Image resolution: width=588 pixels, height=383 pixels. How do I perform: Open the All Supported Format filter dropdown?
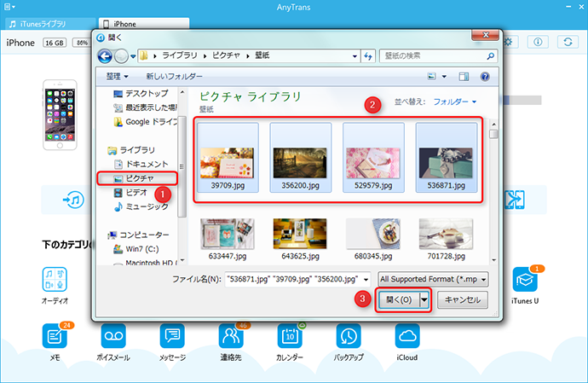(433, 280)
